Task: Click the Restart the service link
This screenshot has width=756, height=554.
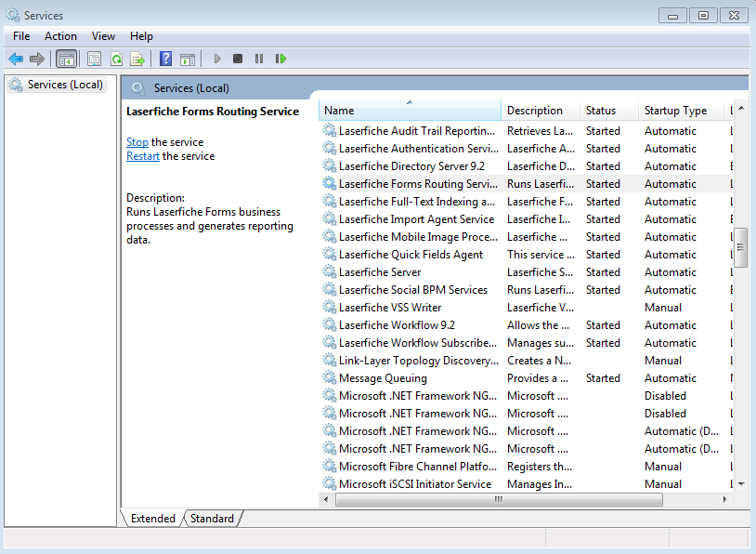Action: click(143, 156)
